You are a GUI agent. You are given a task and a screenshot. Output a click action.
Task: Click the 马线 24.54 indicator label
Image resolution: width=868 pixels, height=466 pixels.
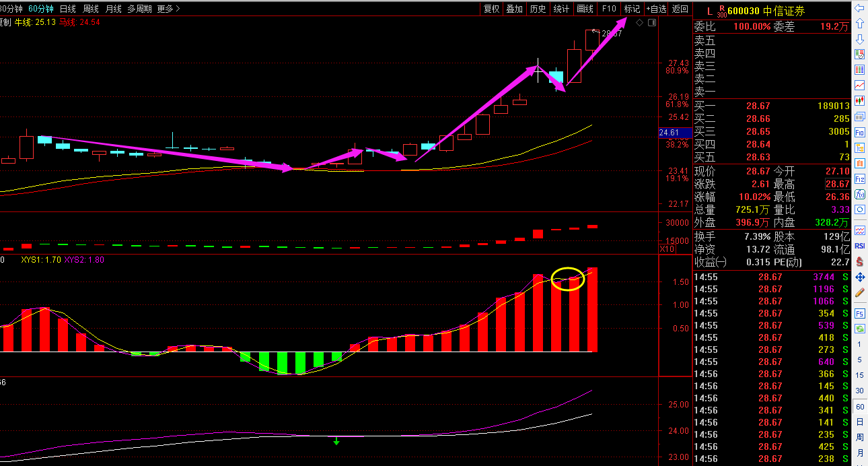tap(80, 22)
